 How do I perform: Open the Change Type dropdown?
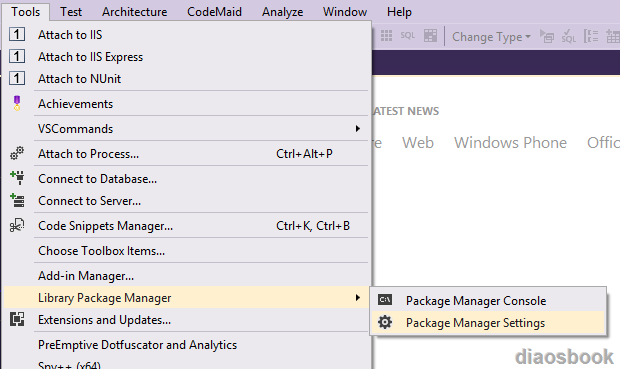491,37
